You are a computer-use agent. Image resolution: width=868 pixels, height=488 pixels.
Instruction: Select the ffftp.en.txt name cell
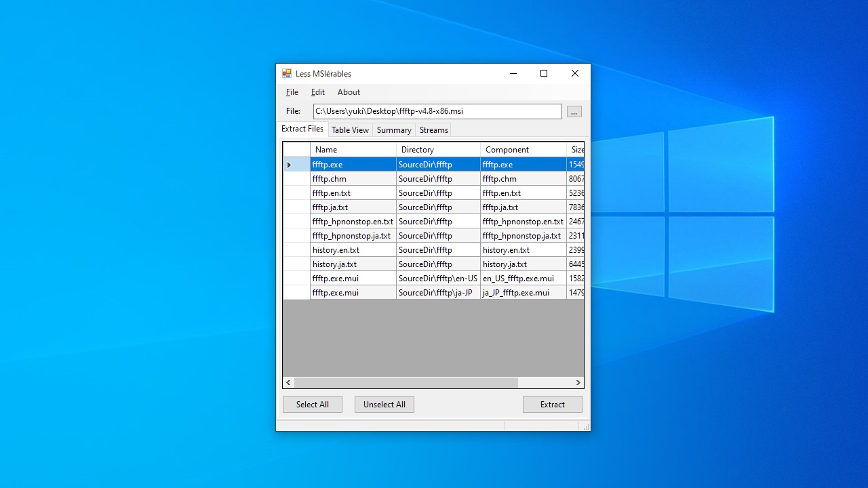tap(353, 193)
